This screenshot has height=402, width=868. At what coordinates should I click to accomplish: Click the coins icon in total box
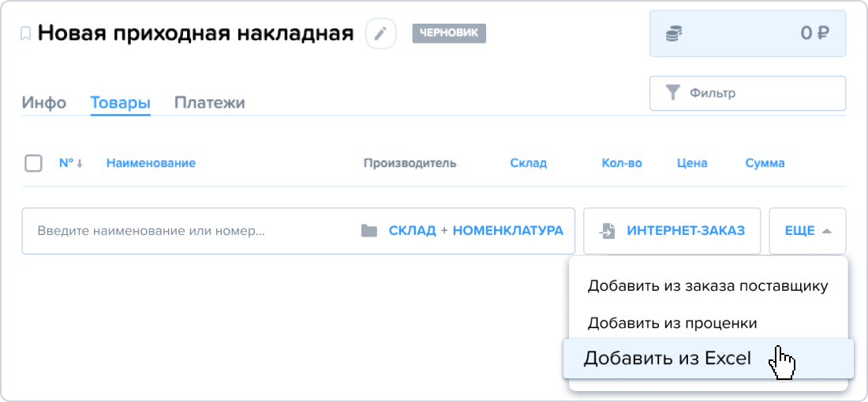(674, 34)
